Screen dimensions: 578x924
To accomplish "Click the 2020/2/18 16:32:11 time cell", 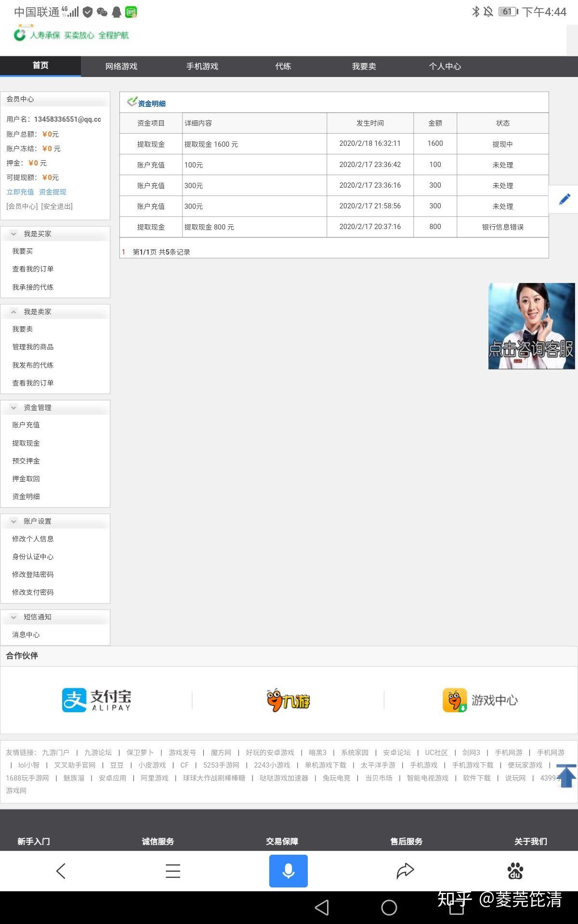I will [x=370, y=143].
